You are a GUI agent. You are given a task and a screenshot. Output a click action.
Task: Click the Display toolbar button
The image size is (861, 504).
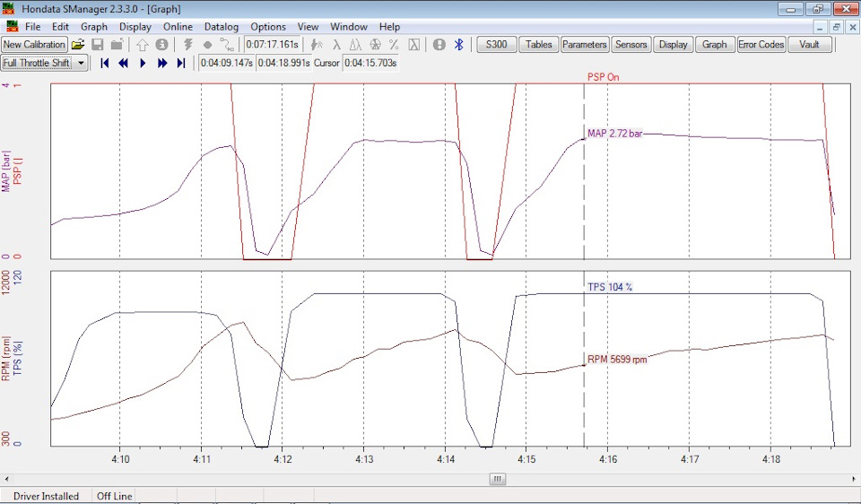674,45
